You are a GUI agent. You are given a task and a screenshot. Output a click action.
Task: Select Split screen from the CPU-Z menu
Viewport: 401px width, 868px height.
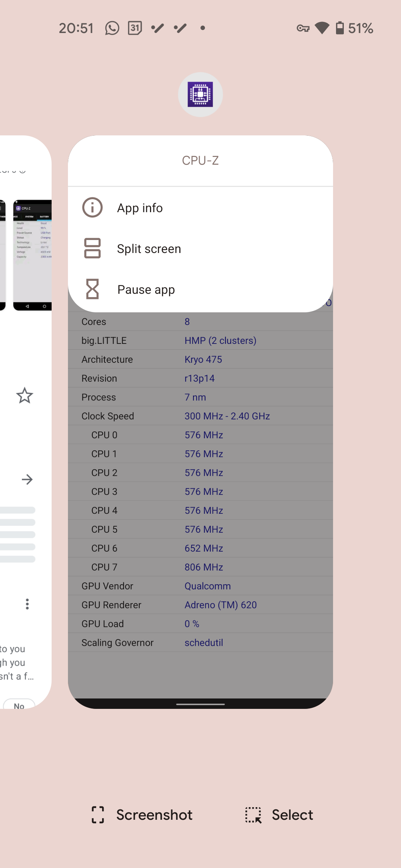click(149, 249)
